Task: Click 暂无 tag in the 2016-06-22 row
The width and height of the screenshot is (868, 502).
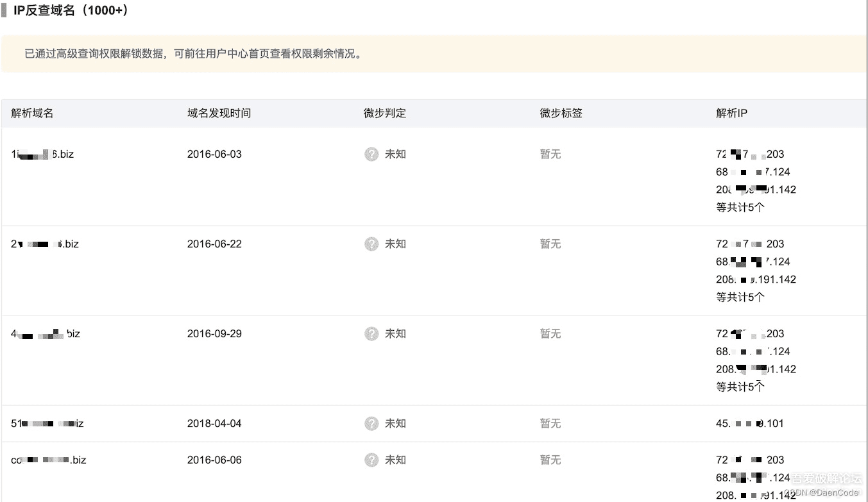Action: tap(550, 244)
